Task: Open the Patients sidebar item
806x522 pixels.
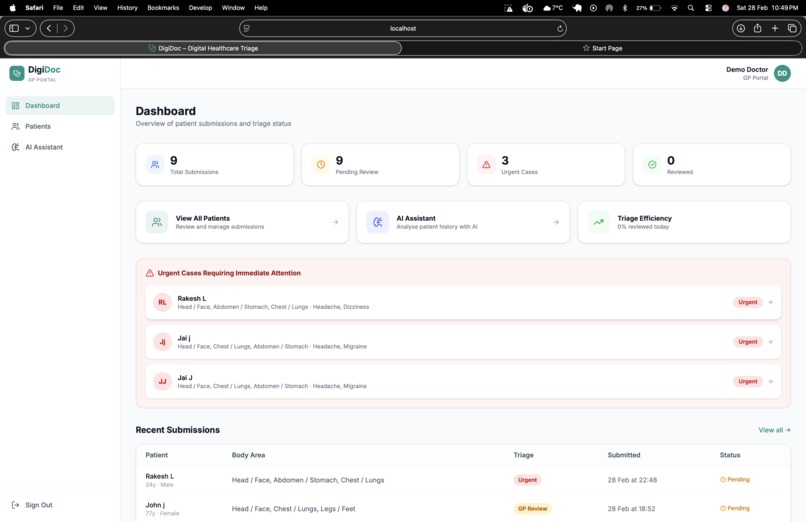Action: pos(60,126)
